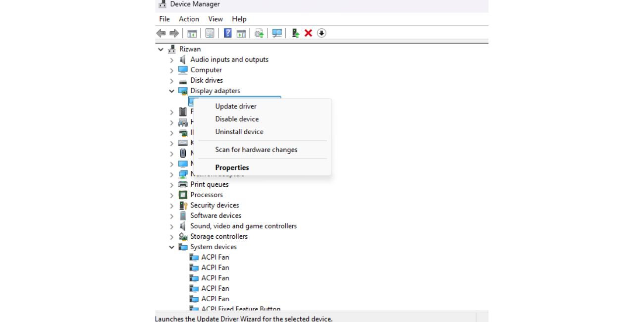Click the blue Help question mark icon
Image resolution: width=644 pixels, height=322 pixels.
[227, 33]
